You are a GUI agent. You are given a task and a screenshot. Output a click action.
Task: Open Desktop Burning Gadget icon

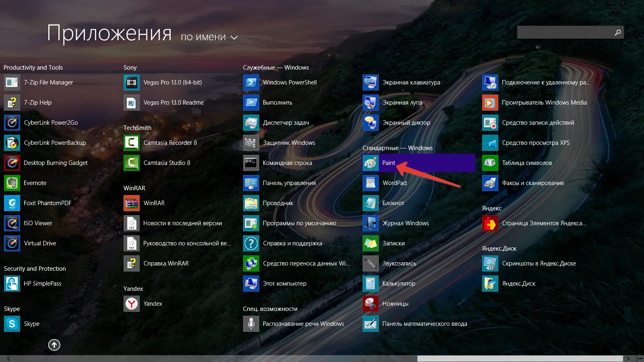pyautogui.click(x=12, y=163)
